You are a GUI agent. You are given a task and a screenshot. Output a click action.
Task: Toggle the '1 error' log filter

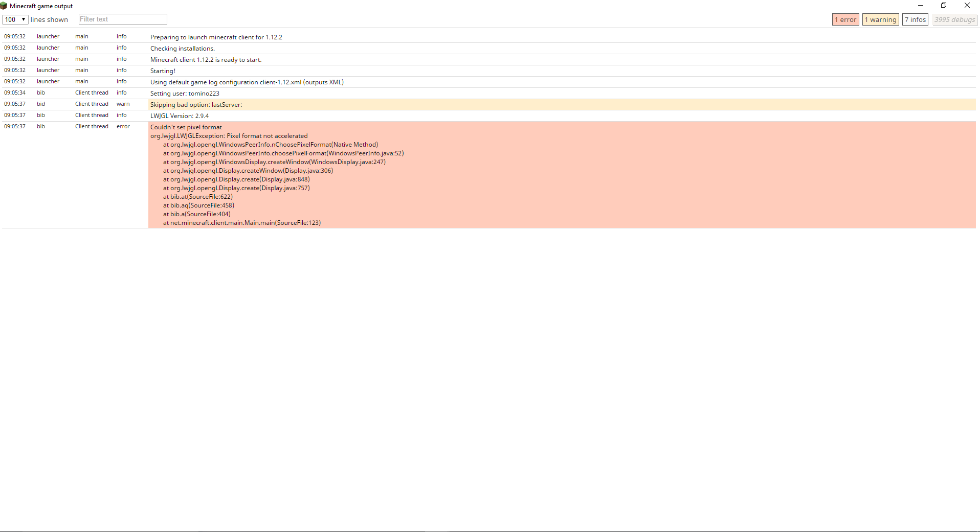tap(845, 20)
